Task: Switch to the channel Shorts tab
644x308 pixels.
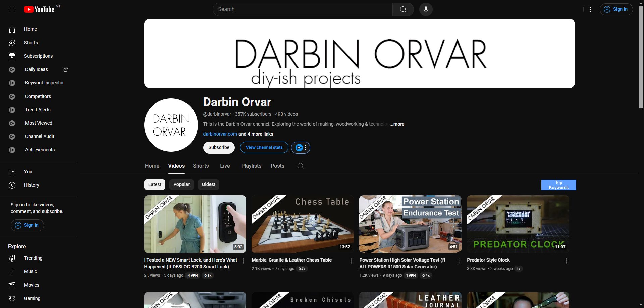Action: coord(201,166)
